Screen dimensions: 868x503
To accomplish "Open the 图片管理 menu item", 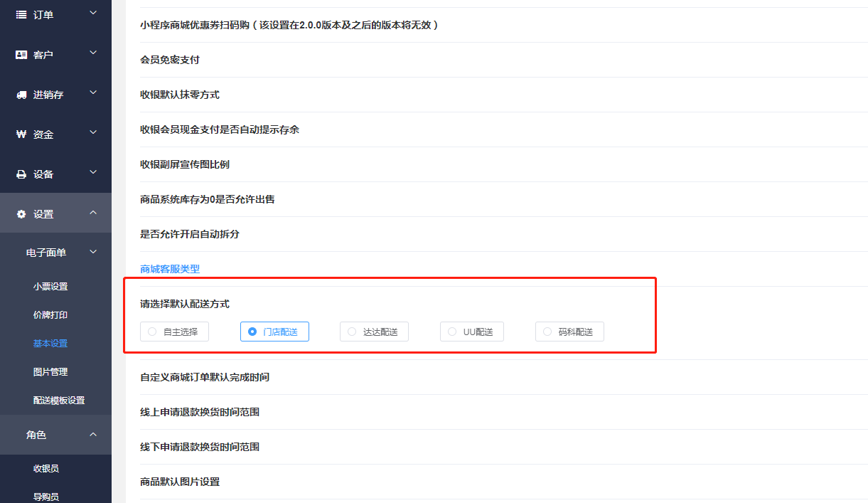I will tap(50, 372).
